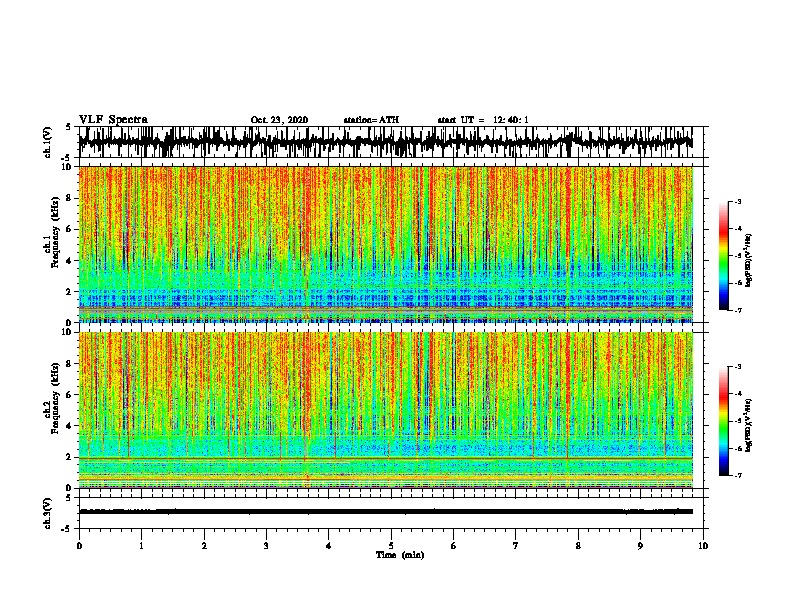Click inside the ch.2 spectrogram panel
792x612 pixels.
tap(385, 410)
